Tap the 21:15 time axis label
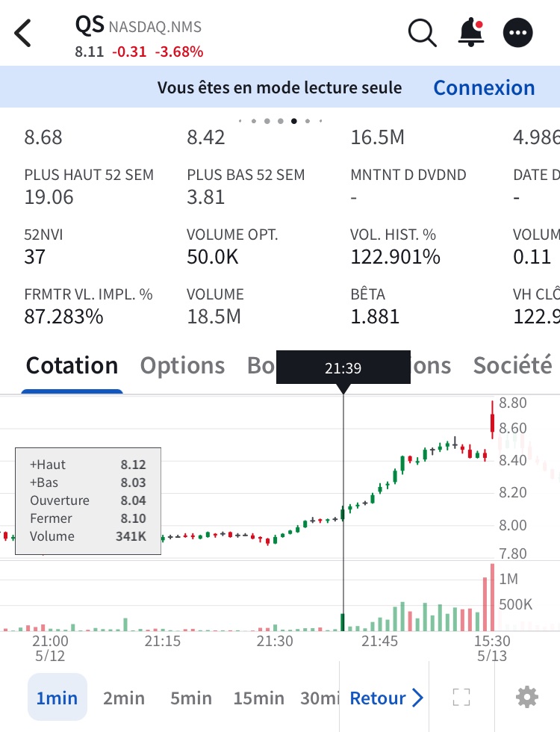 (163, 641)
